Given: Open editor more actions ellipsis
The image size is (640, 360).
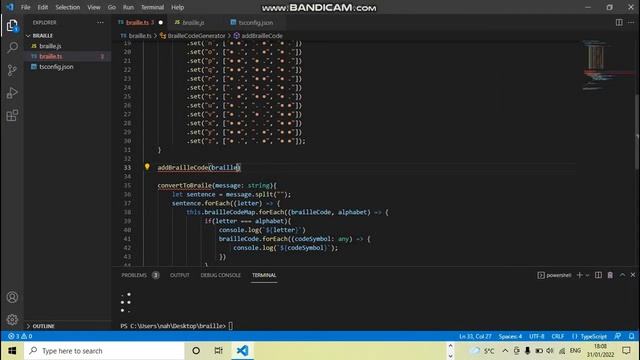Looking at the screenshot, I should [631, 22].
